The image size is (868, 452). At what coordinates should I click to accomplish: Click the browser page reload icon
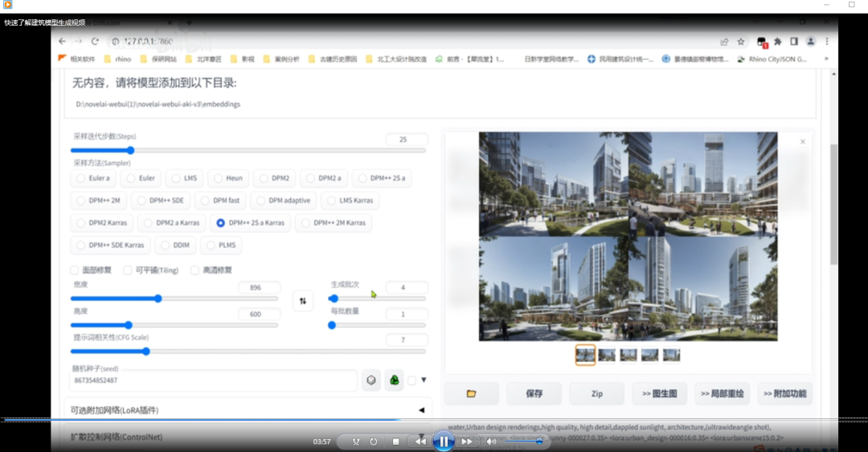(x=95, y=41)
